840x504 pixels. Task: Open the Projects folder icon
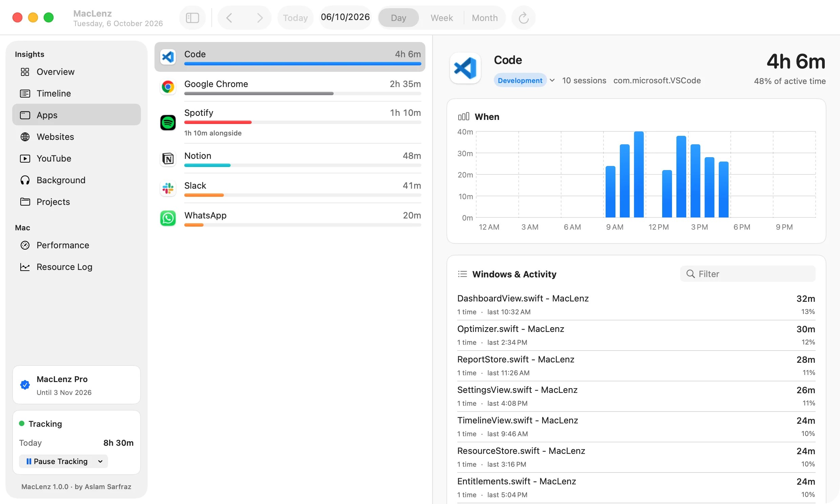click(x=25, y=202)
